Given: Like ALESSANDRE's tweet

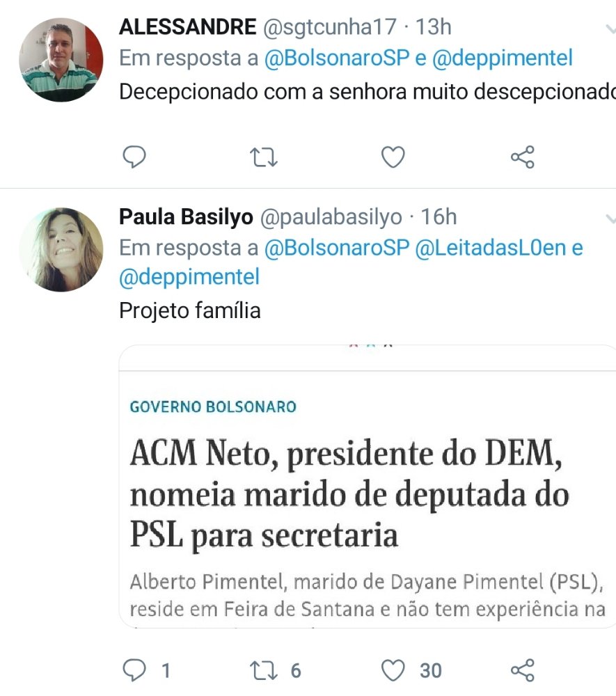Looking at the screenshot, I should point(393,158).
